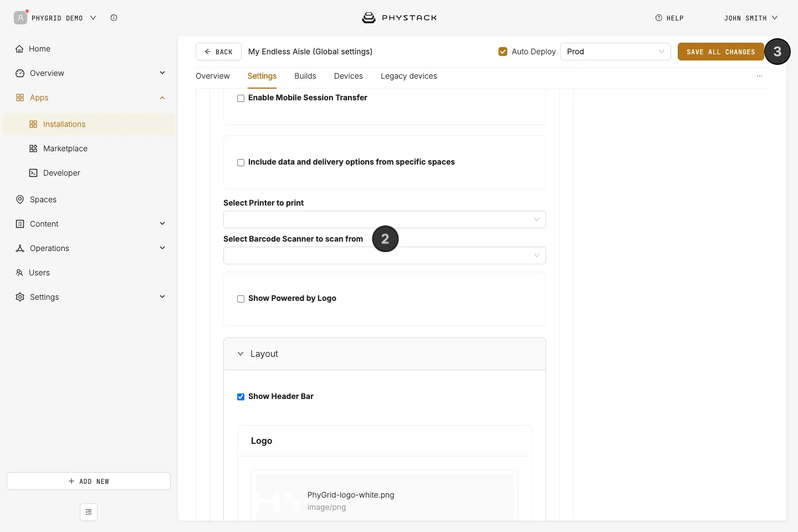Enable Mobile Session Transfer checkbox

coord(241,98)
